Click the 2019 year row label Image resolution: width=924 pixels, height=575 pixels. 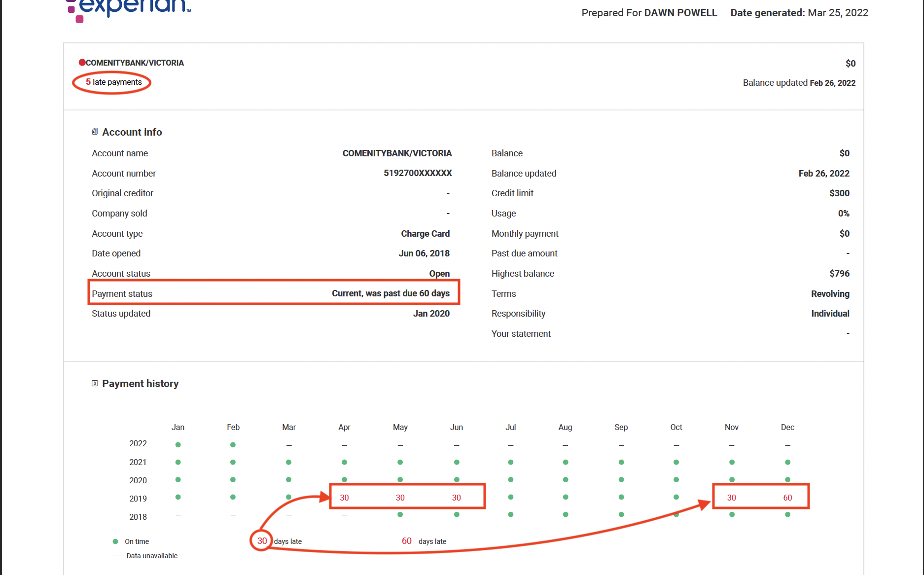point(138,499)
